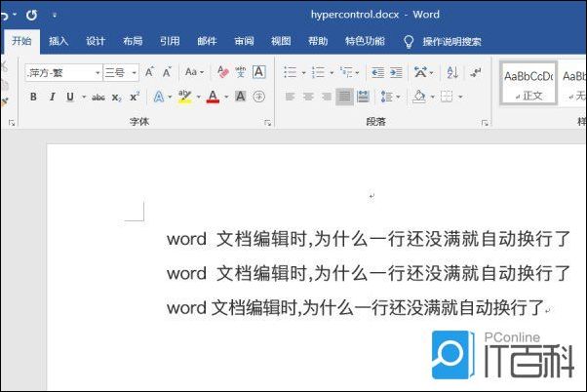Open line spacing options
This screenshot has width=587, height=392.
pos(390,97)
